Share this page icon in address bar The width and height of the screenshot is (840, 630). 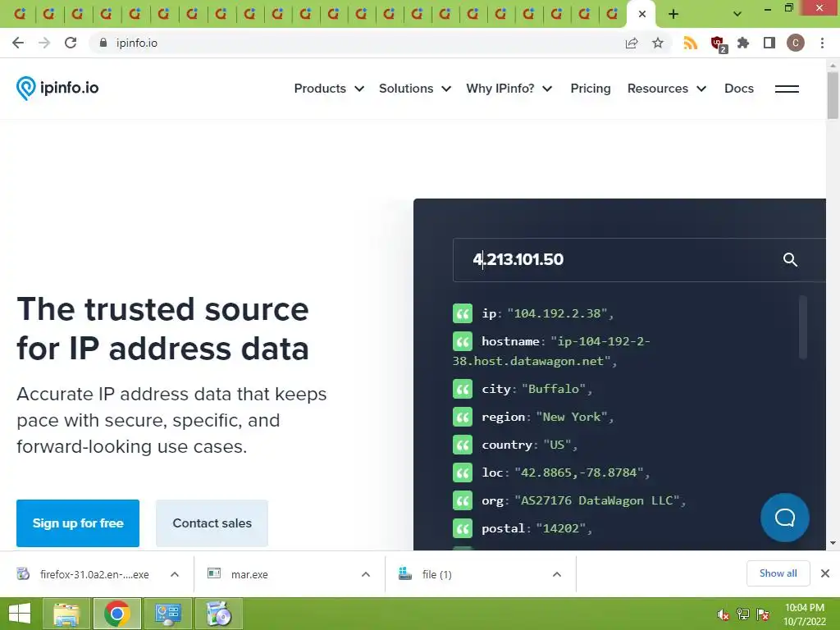tap(632, 43)
